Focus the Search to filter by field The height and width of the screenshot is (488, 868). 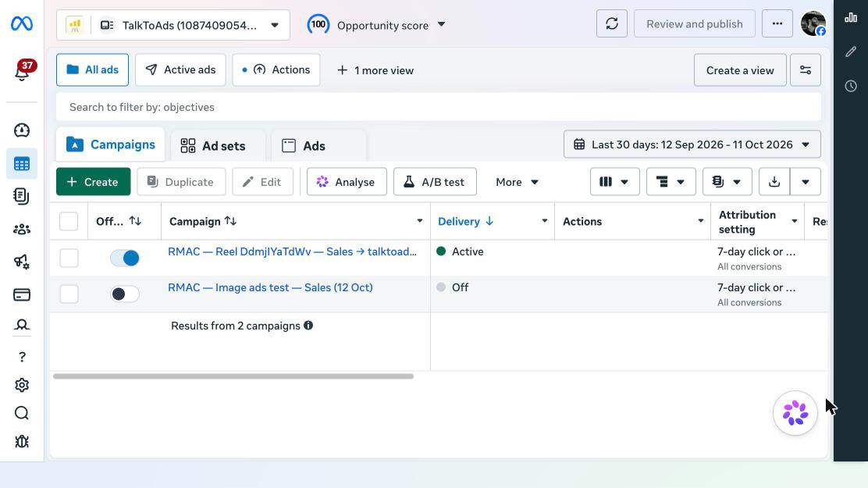[439, 107]
